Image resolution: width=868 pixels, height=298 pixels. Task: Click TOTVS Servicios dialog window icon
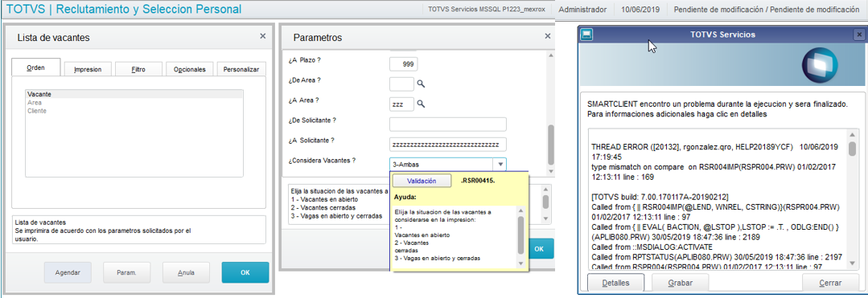click(x=586, y=35)
